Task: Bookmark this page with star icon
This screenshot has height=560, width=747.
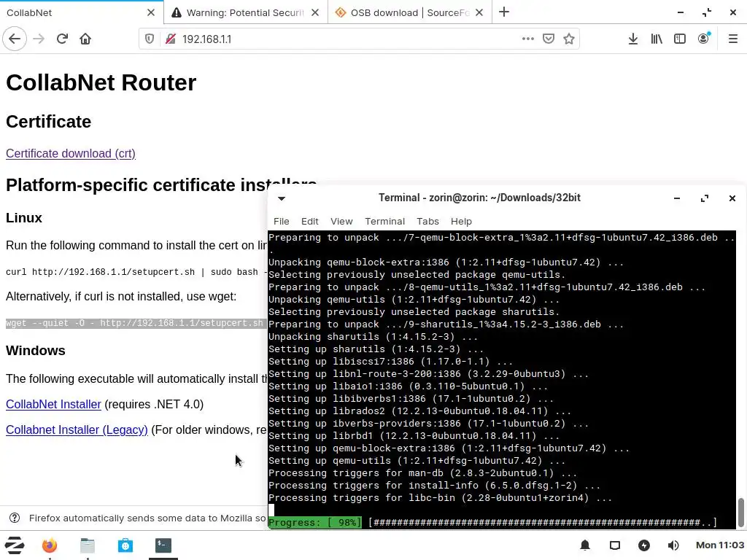Action: click(569, 39)
